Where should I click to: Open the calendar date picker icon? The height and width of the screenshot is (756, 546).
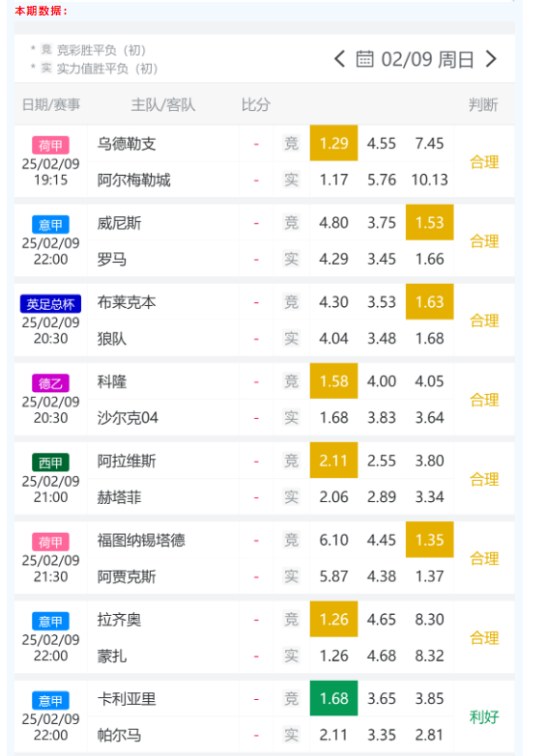pyautogui.click(x=364, y=59)
